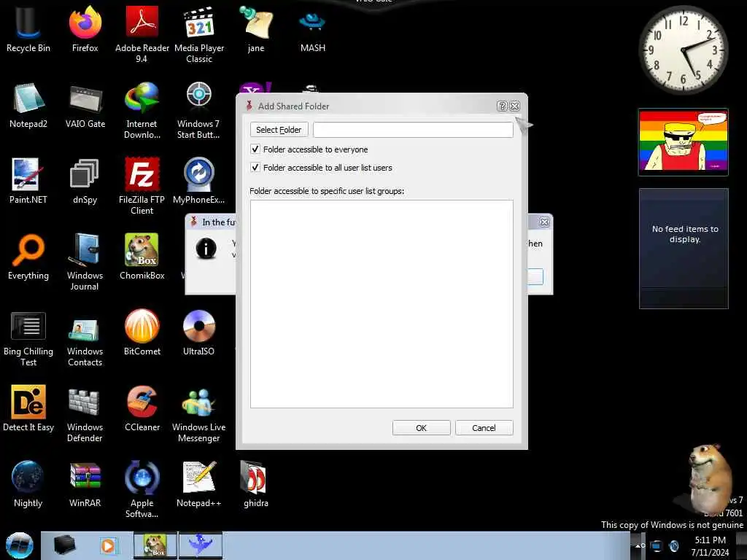
Task: Click the rainbow picture gadget
Action: coord(683,142)
